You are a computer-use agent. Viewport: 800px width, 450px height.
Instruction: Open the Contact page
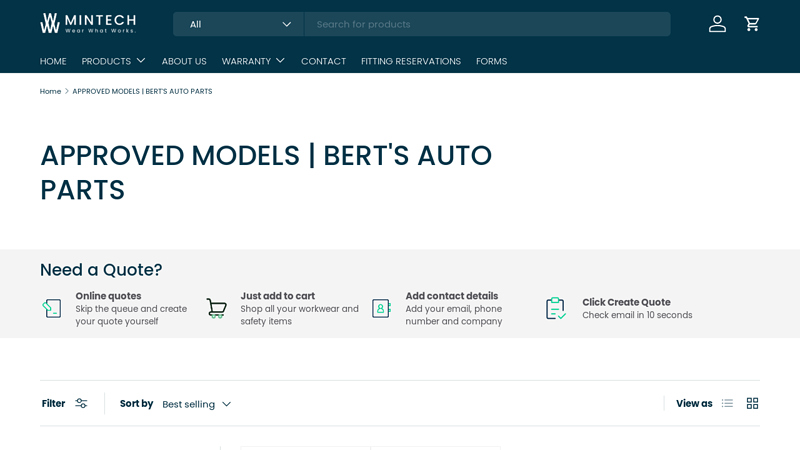[323, 61]
